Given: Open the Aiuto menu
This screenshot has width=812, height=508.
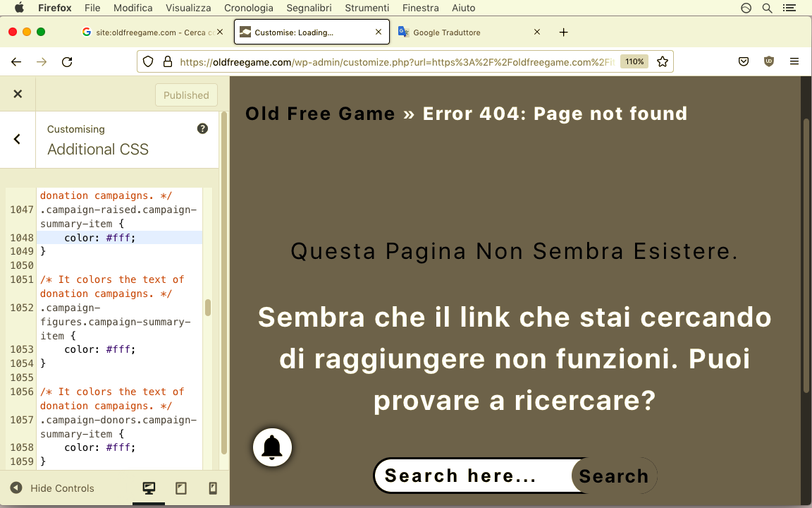Looking at the screenshot, I should click(x=464, y=8).
